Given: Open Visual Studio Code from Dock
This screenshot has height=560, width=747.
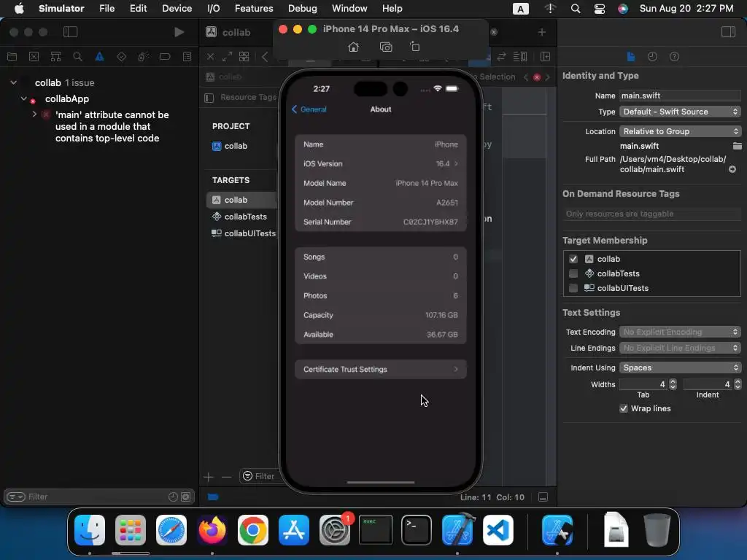Looking at the screenshot, I should click(498, 530).
